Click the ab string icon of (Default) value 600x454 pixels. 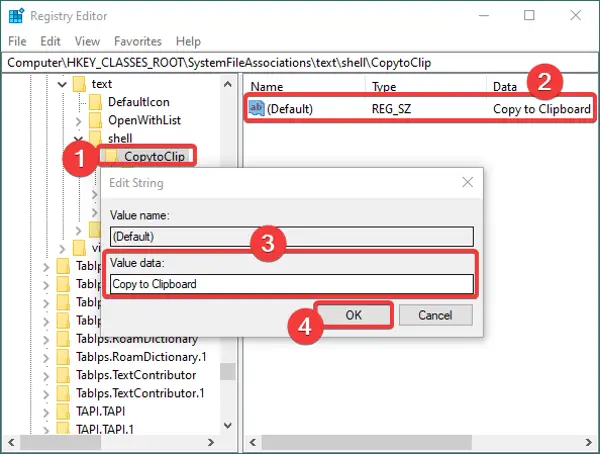click(256, 108)
